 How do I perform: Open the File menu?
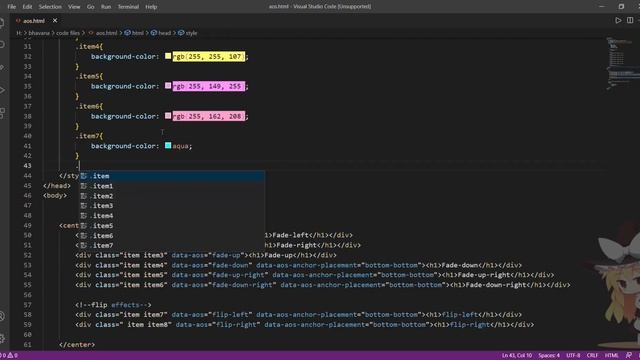coord(11,7)
